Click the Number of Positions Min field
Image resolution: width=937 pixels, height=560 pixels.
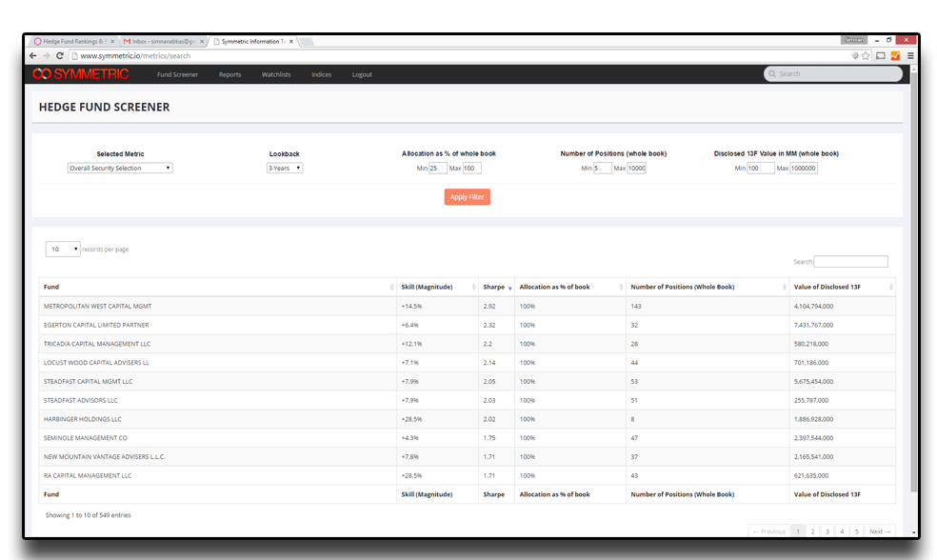point(603,168)
